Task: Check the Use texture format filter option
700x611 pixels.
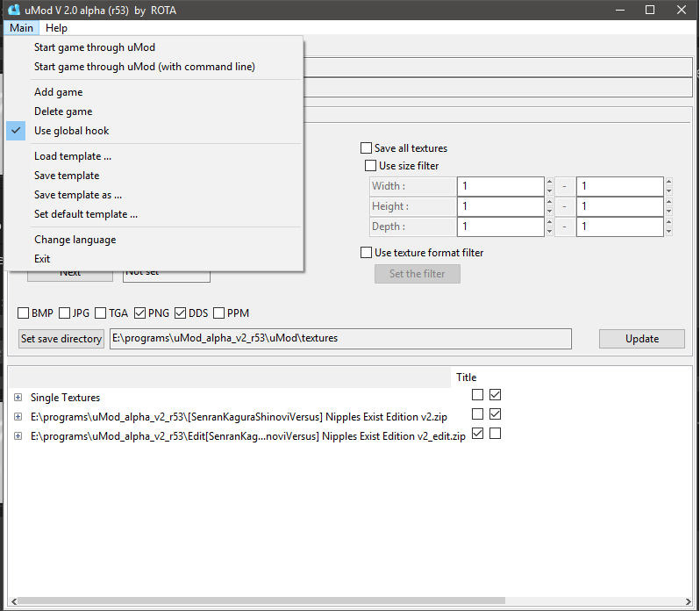Action: [x=367, y=253]
